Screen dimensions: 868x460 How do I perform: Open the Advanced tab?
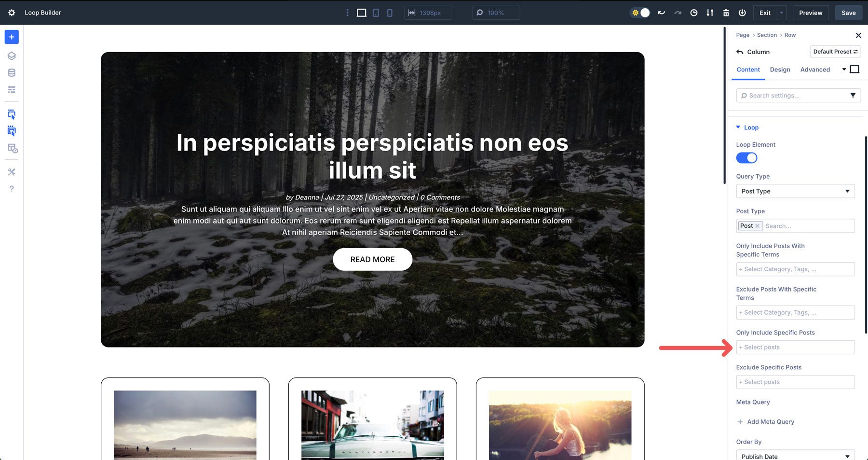tap(815, 70)
